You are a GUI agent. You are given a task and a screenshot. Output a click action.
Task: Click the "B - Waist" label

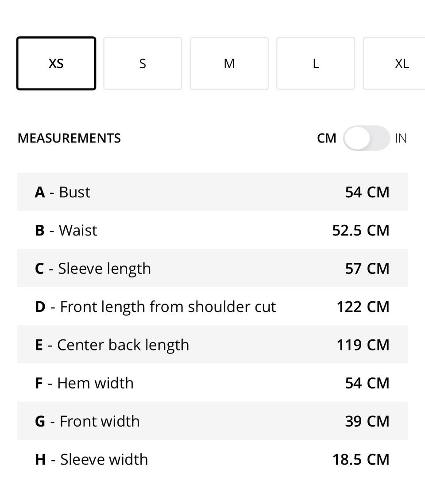pos(66,231)
